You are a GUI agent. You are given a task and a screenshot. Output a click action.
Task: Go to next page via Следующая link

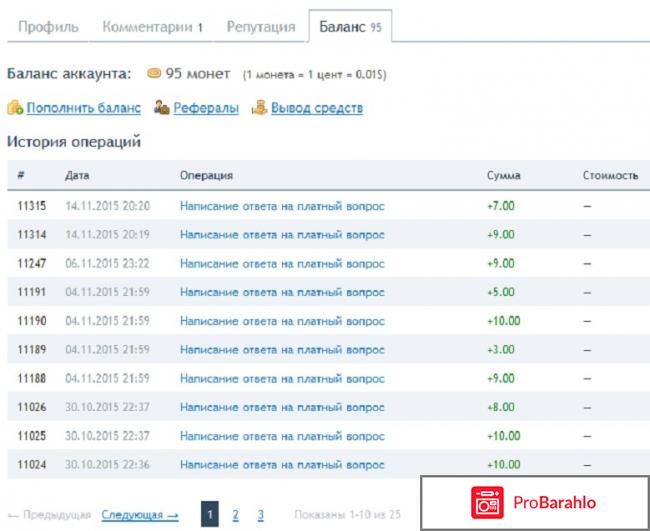[140, 515]
